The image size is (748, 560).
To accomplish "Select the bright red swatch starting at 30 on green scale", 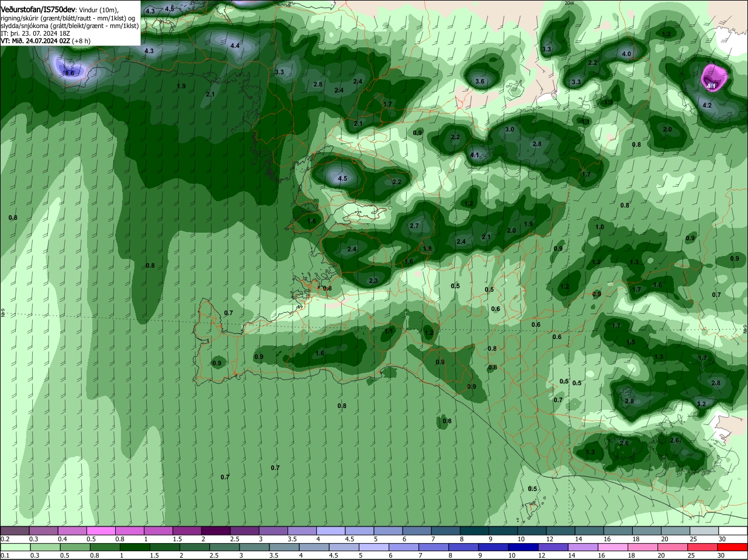I will coord(733,547).
